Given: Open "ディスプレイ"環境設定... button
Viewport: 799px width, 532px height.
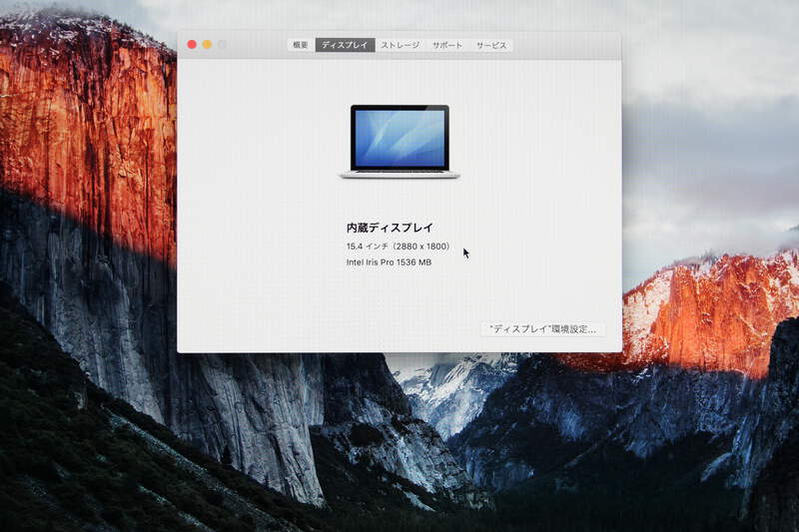Looking at the screenshot, I should click(x=543, y=328).
